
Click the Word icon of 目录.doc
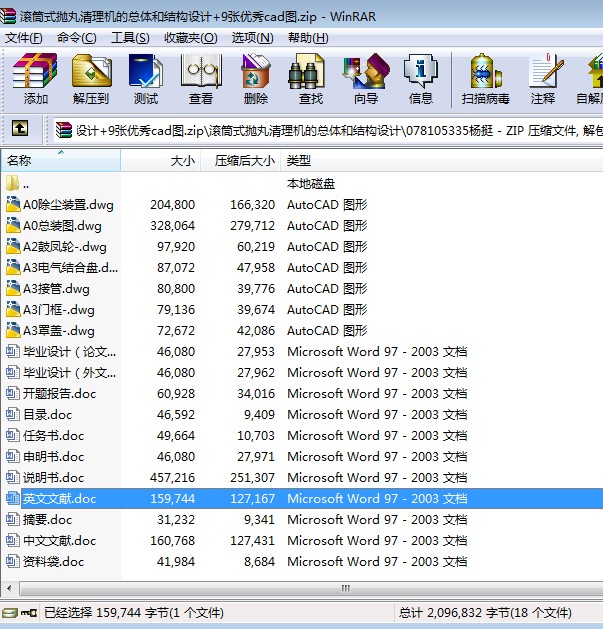click(x=12, y=414)
